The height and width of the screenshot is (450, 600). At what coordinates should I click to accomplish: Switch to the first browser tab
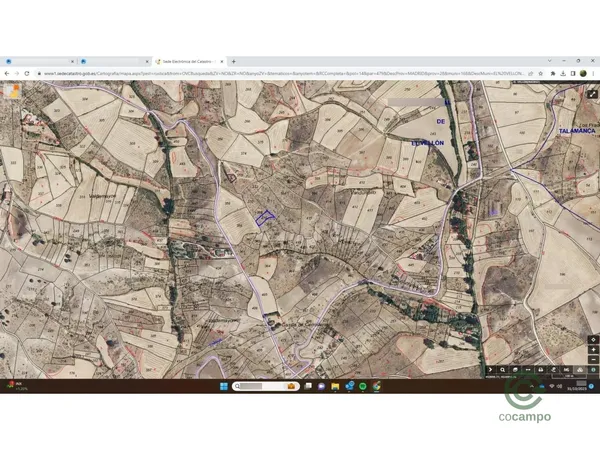point(40,61)
